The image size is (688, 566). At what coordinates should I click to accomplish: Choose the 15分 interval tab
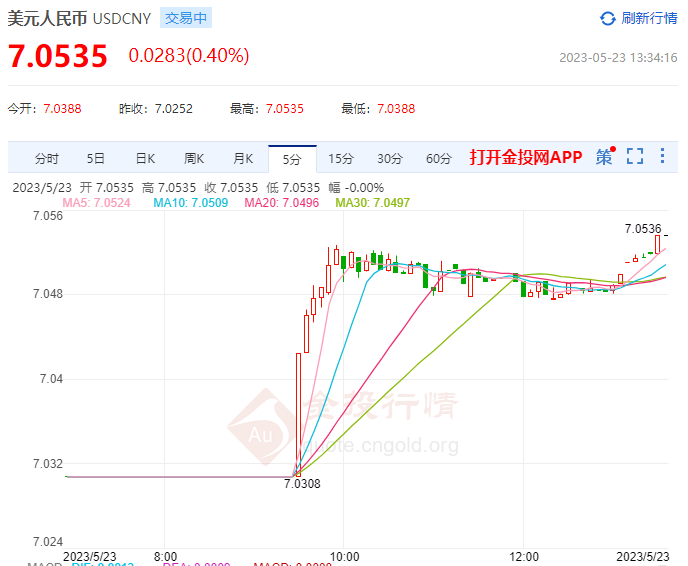[341, 158]
